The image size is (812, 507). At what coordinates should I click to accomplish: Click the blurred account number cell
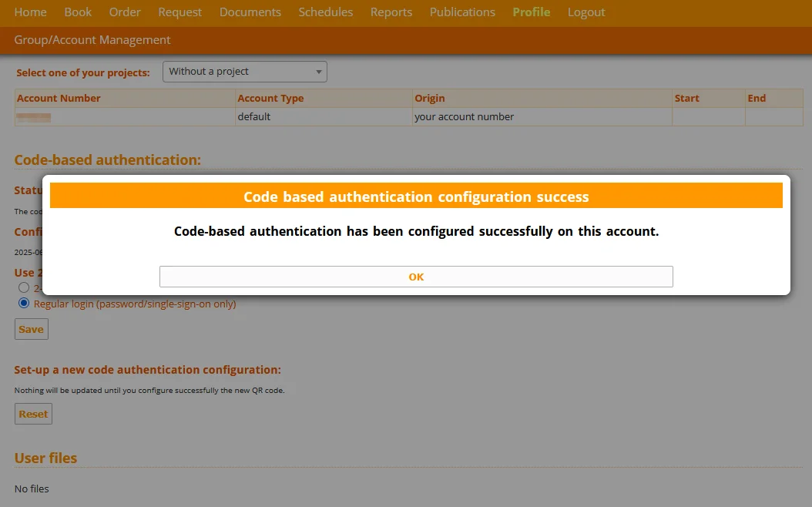(34, 117)
